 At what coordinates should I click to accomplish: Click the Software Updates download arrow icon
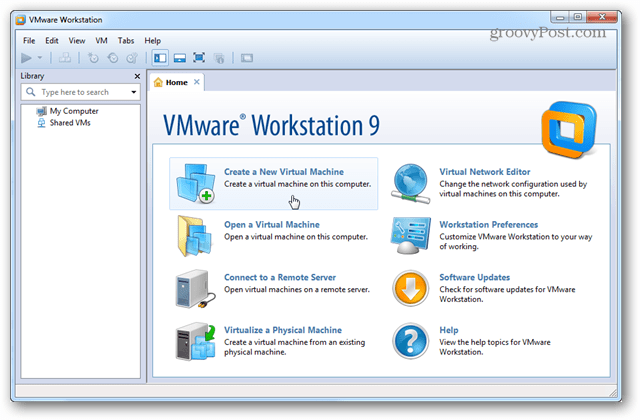[x=410, y=289]
